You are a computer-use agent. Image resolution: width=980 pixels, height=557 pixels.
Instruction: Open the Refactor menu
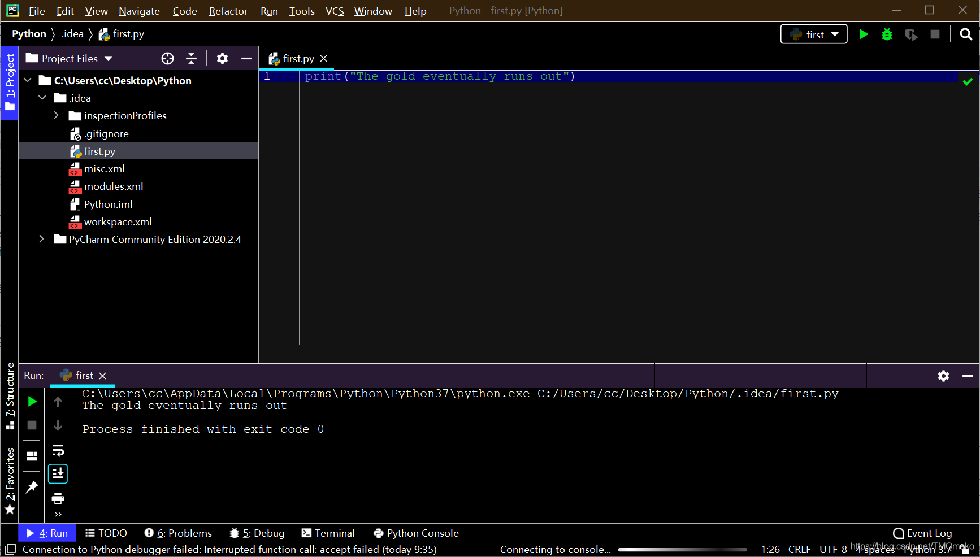coord(228,11)
